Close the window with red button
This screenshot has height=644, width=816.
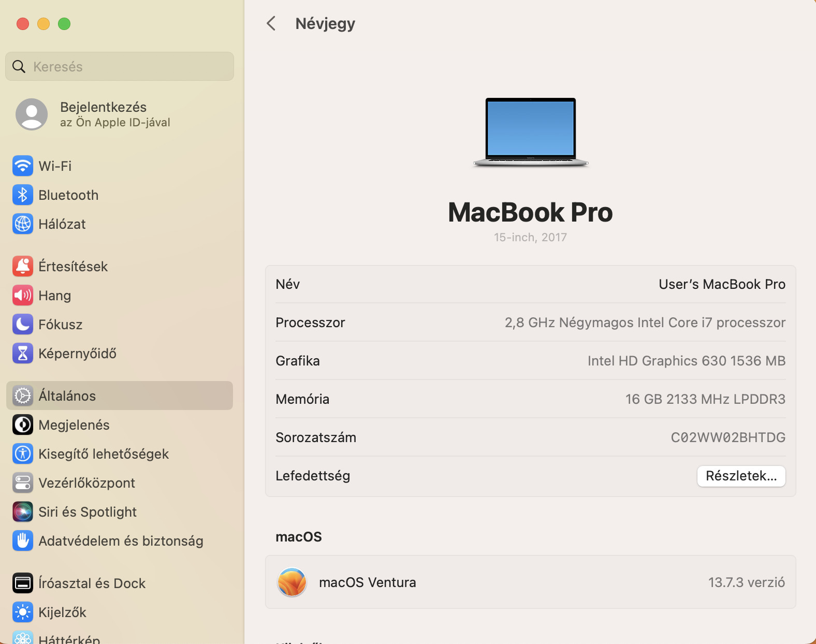[23, 24]
